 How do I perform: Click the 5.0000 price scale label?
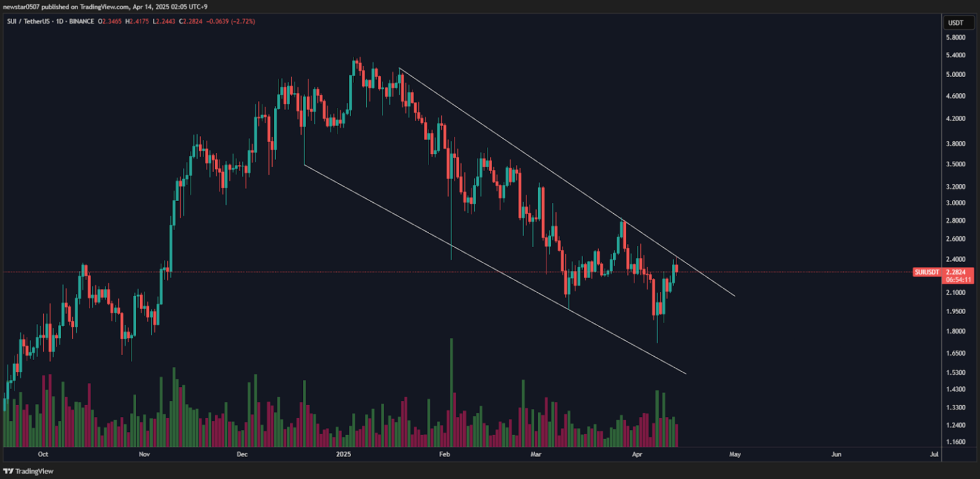coord(955,75)
